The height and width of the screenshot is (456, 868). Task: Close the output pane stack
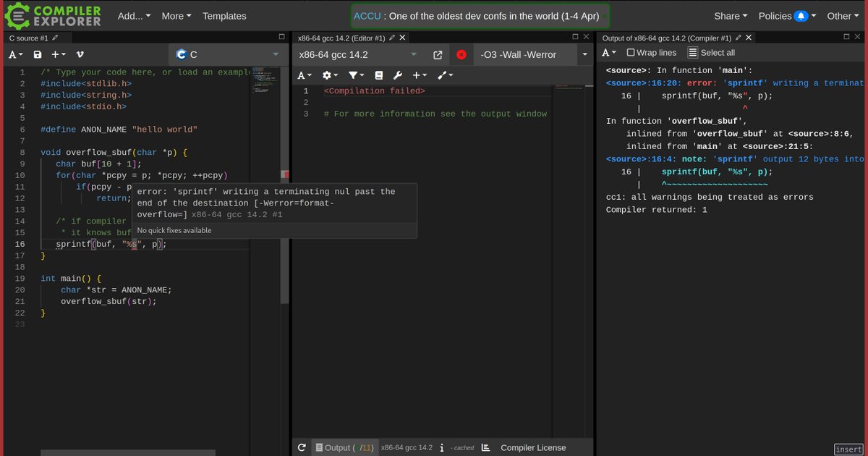point(857,37)
